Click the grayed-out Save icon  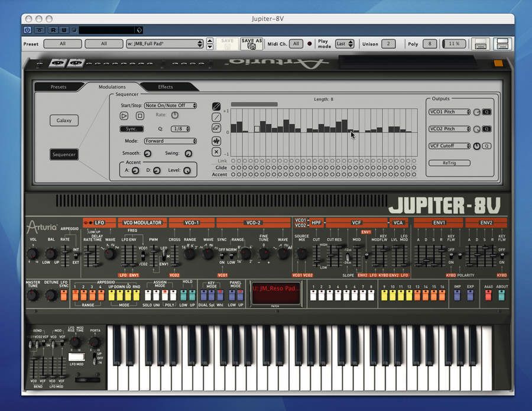point(227,44)
